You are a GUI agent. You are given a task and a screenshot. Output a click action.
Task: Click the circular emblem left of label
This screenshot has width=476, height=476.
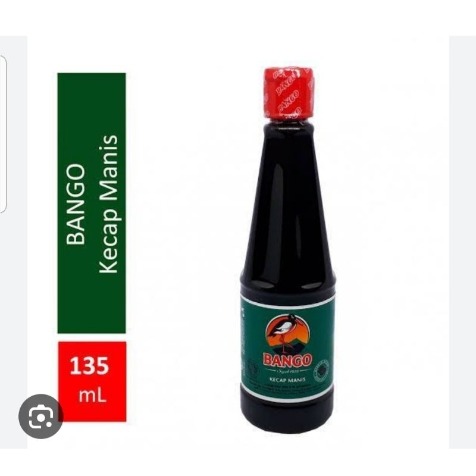coord(252,368)
